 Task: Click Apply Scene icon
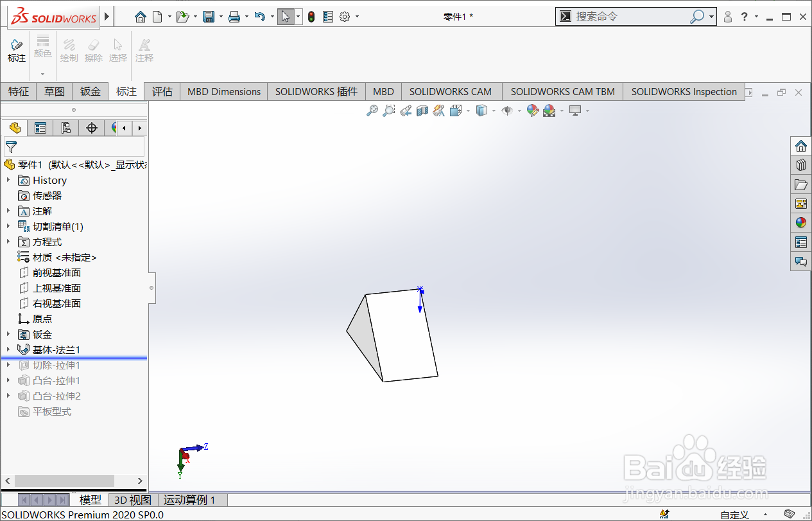[549, 110]
